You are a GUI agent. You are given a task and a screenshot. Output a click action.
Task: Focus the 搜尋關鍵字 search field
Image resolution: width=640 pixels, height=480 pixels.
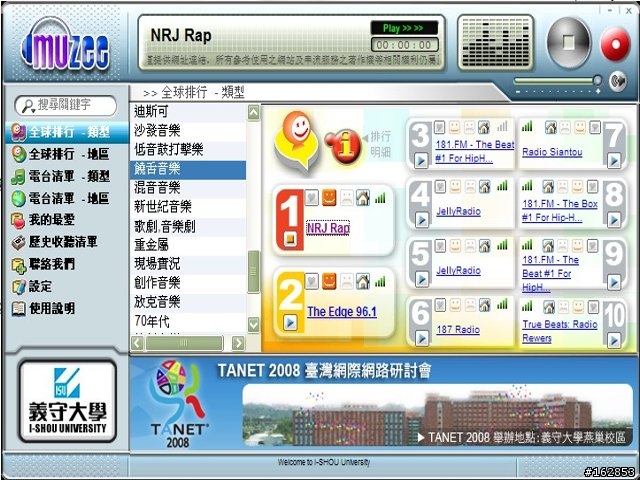click(65, 105)
